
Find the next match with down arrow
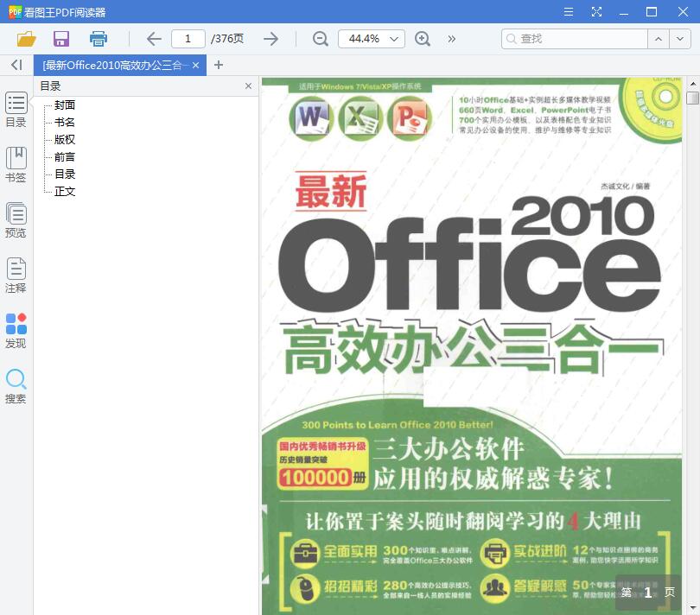[679, 39]
